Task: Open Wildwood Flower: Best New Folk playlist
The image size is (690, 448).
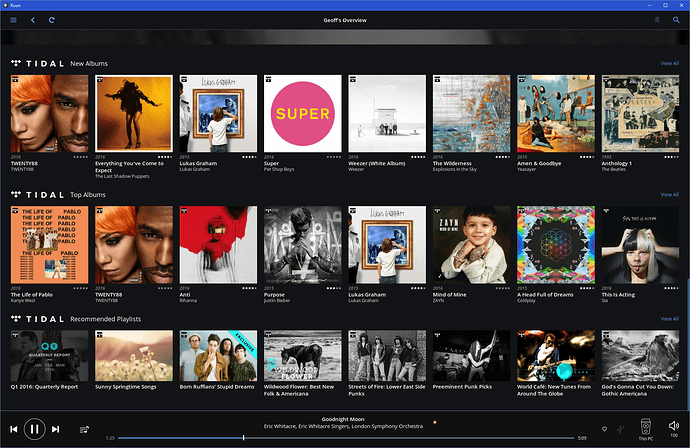Action: [x=303, y=356]
